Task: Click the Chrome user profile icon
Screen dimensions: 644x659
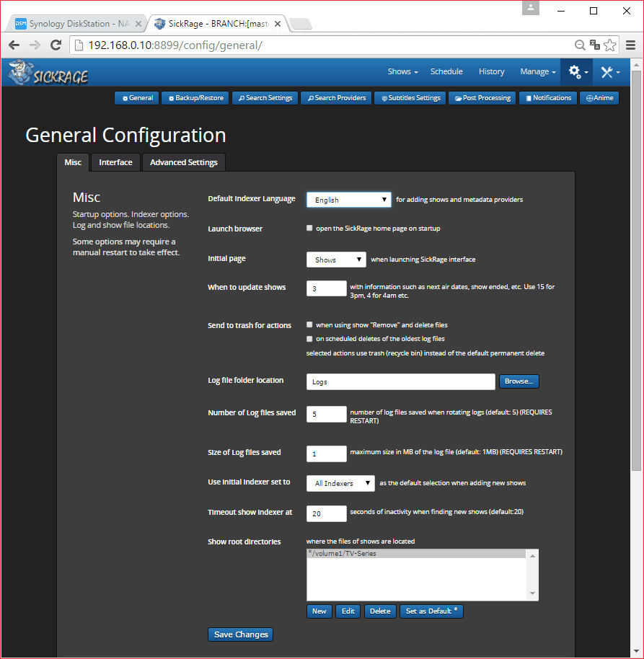Action: pos(531,7)
